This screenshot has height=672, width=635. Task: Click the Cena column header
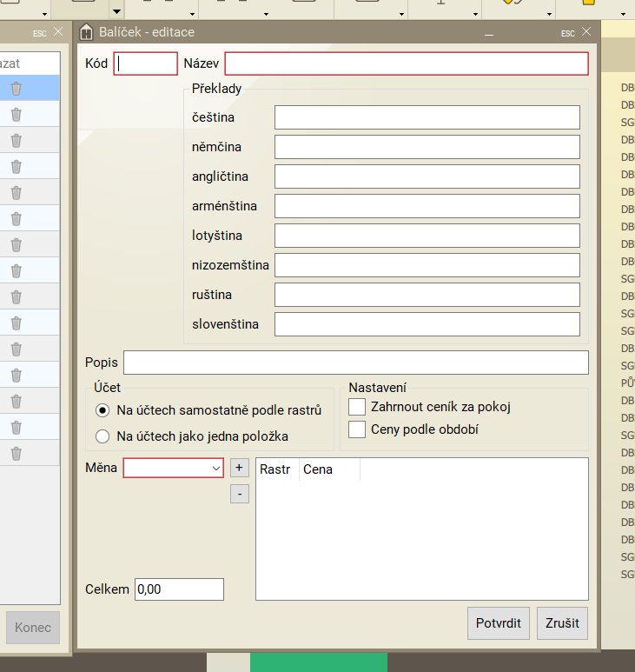tap(318, 469)
